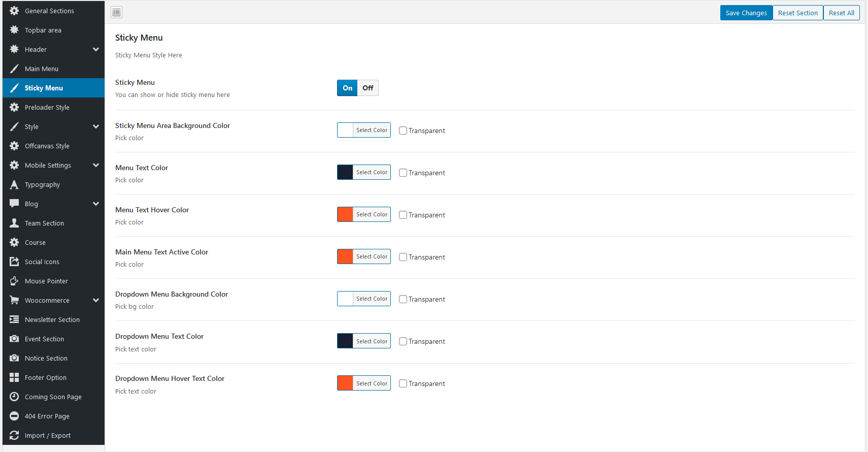Open the orange Menu Text Hover Color swatch
Screen dimensions: 868x452
345,214
